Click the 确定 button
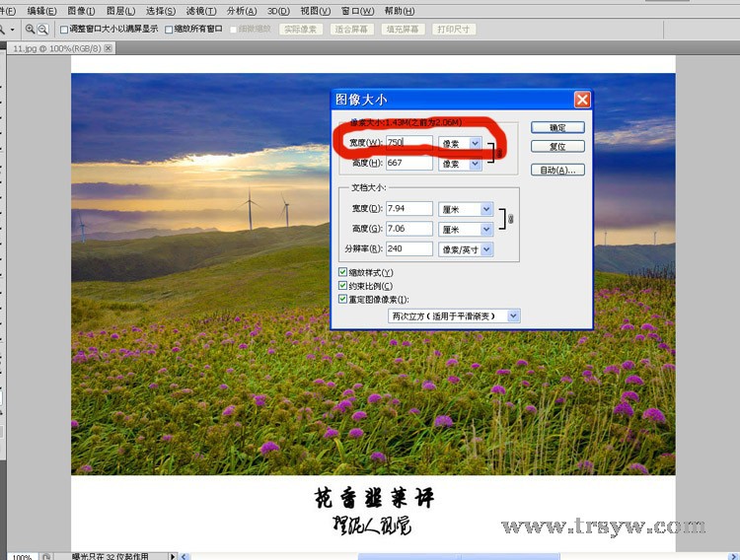Viewport: 740px width, 560px height. (x=557, y=127)
